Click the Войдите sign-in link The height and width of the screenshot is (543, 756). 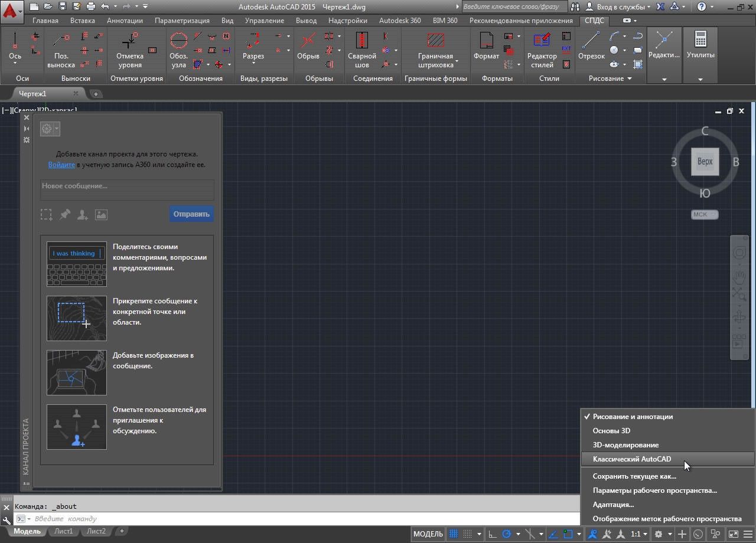tap(61, 165)
